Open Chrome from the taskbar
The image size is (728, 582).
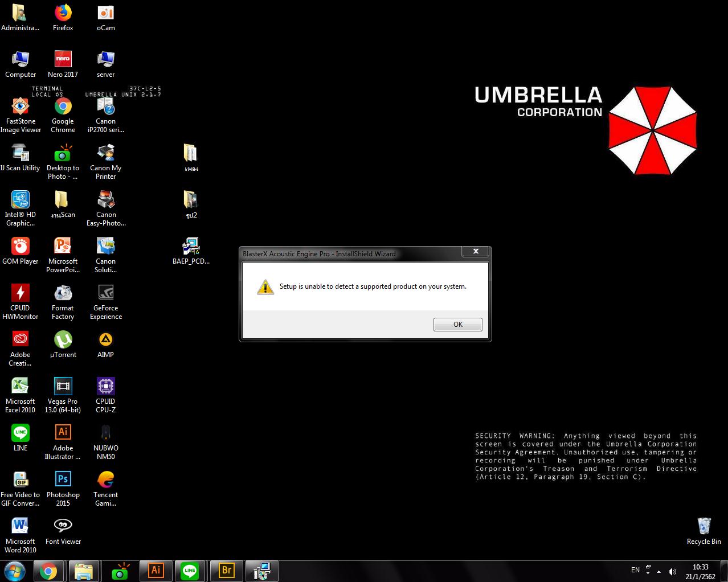pos(48,571)
